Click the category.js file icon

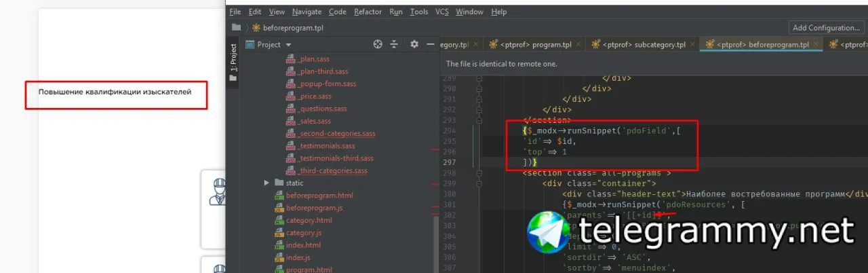[x=279, y=233]
